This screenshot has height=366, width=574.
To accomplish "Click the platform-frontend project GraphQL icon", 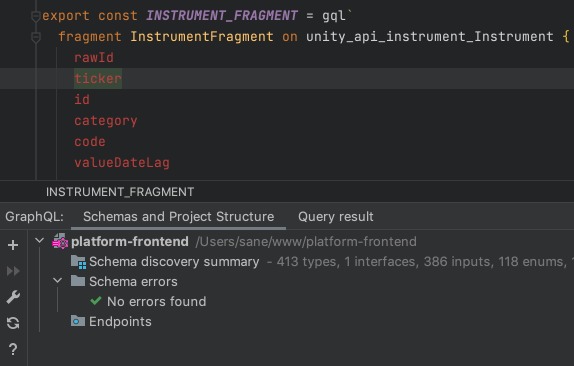I will point(60,242).
